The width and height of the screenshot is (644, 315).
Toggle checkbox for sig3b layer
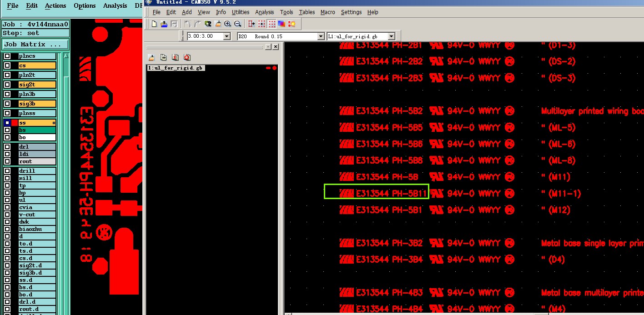pyautogui.click(x=7, y=104)
